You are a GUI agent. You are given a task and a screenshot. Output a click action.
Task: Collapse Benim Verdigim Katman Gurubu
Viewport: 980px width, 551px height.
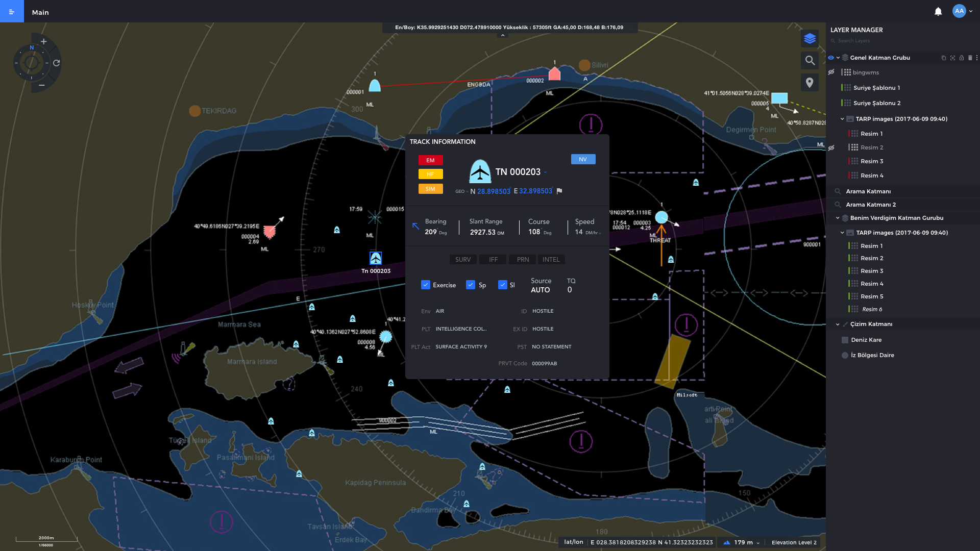tap(838, 218)
